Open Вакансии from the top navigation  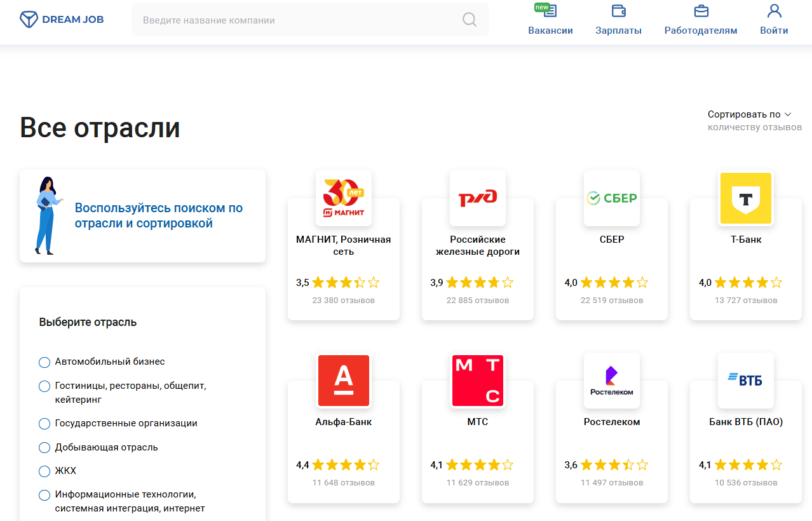click(x=550, y=20)
